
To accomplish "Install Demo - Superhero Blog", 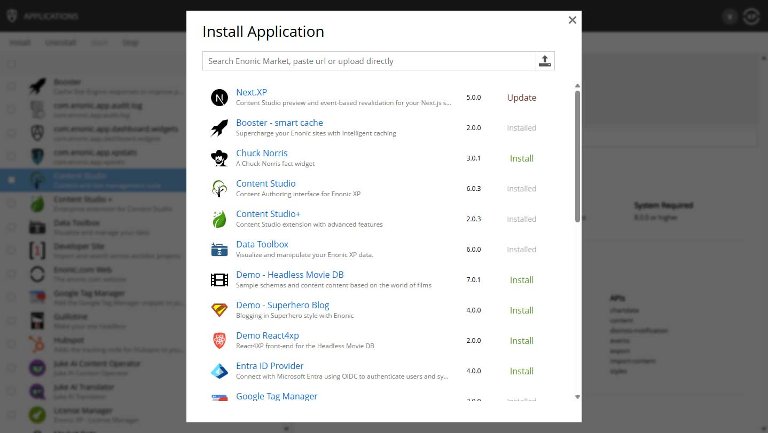I will pos(522,310).
